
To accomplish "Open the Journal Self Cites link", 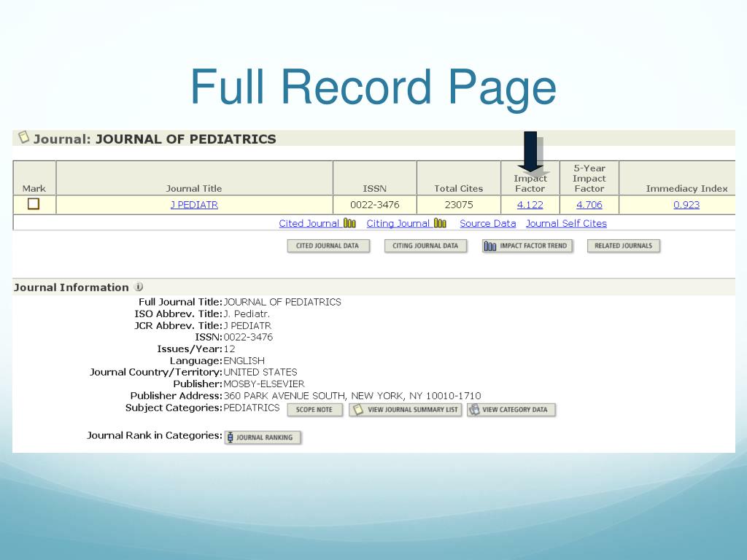I will click(566, 223).
